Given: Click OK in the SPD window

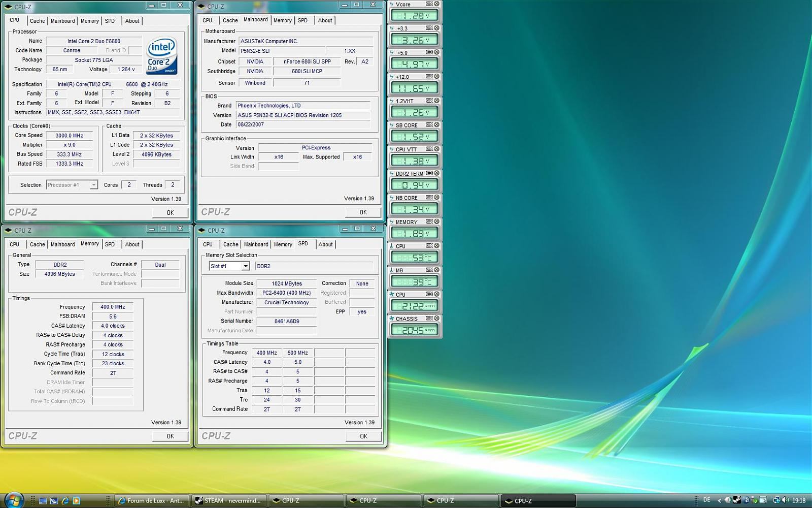Looking at the screenshot, I should (363, 436).
